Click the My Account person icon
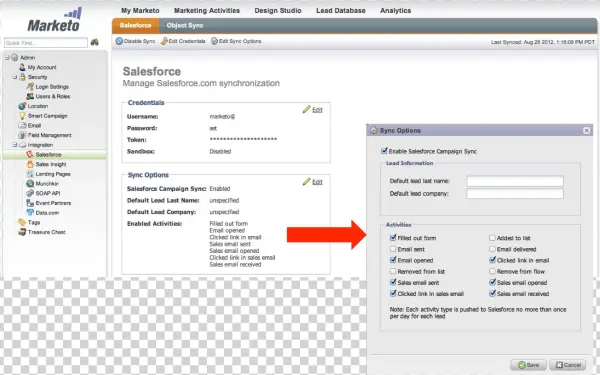Screen dimensions: 600x375 click(x=22, y=67)
